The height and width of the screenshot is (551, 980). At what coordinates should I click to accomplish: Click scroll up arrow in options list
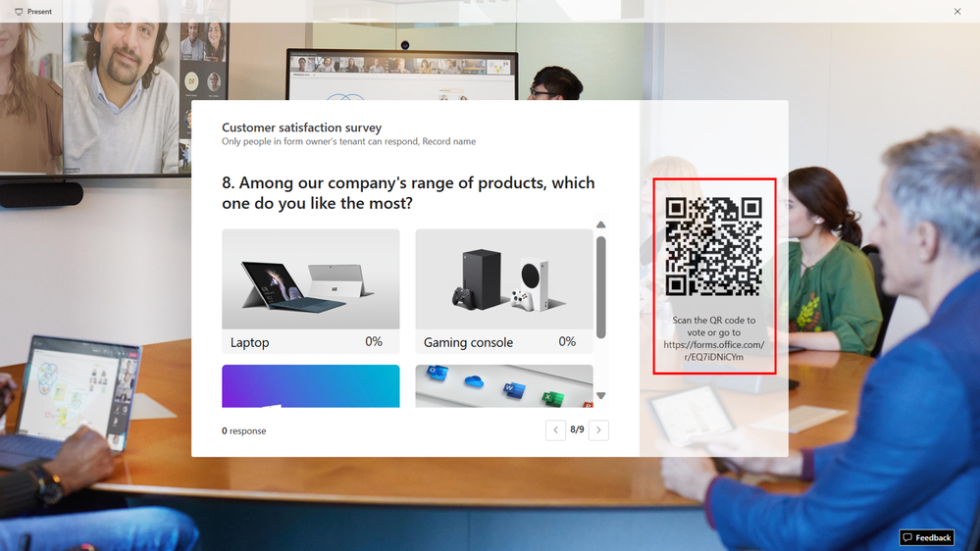point(600,225)
